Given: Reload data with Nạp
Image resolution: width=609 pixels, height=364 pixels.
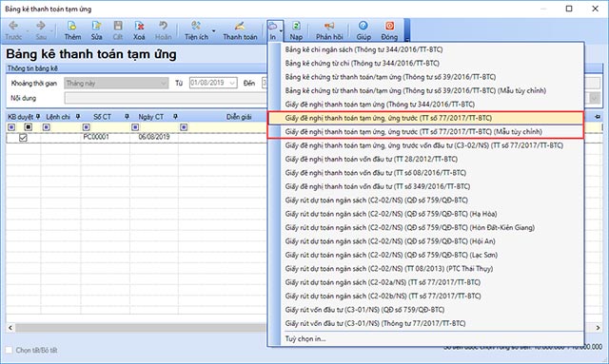Looking at the screenshot, I should click(296, 30).
